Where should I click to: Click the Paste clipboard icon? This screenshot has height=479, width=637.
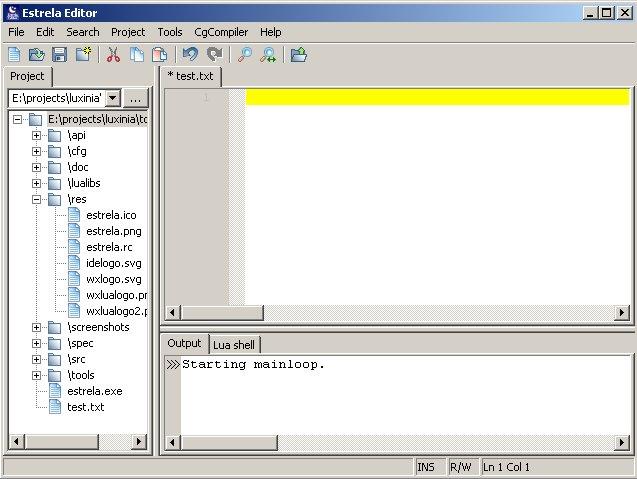pos(158,54)
